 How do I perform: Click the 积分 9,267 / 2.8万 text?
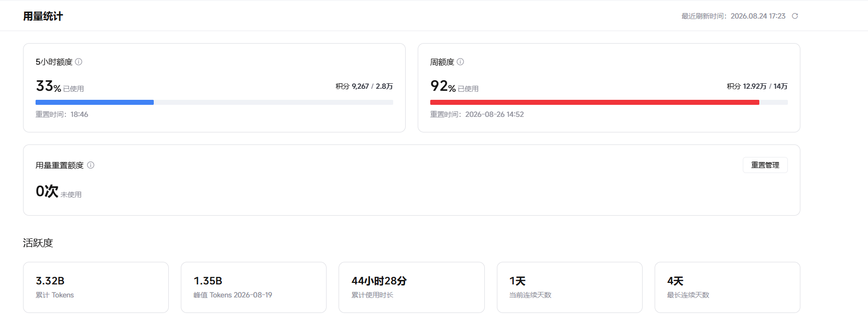pos(364,86)
